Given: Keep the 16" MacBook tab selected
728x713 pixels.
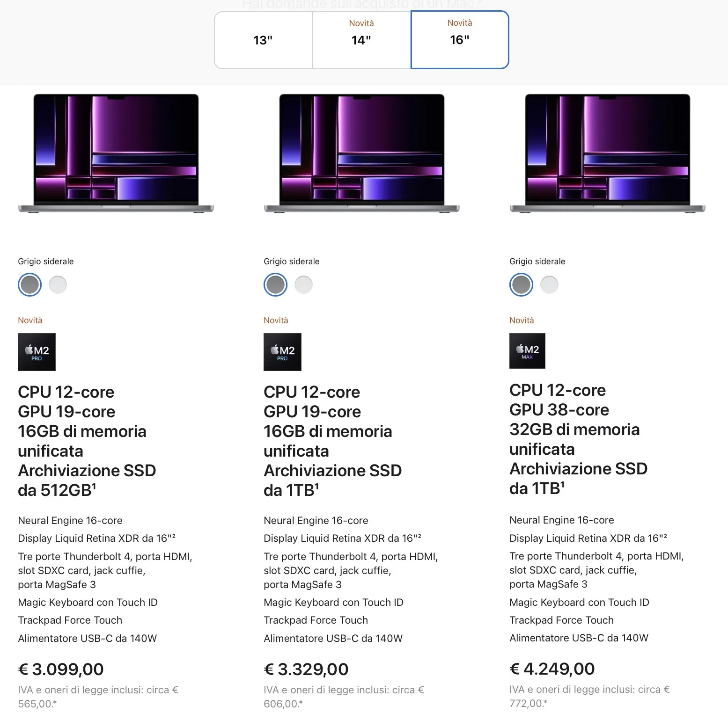Looking at the screenshot, I should coord(459,40).
